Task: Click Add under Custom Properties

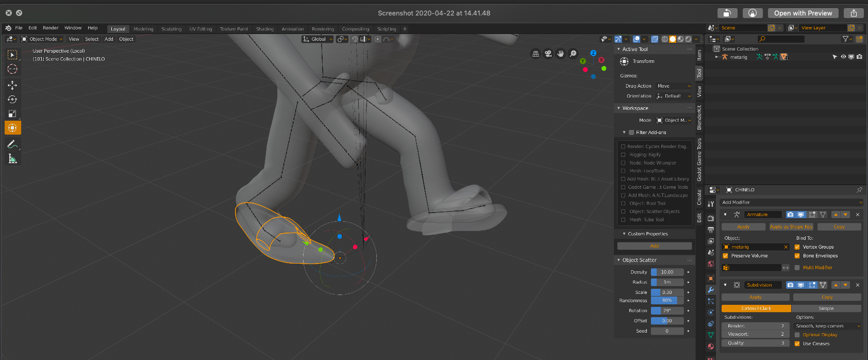Action: (655, 246)
